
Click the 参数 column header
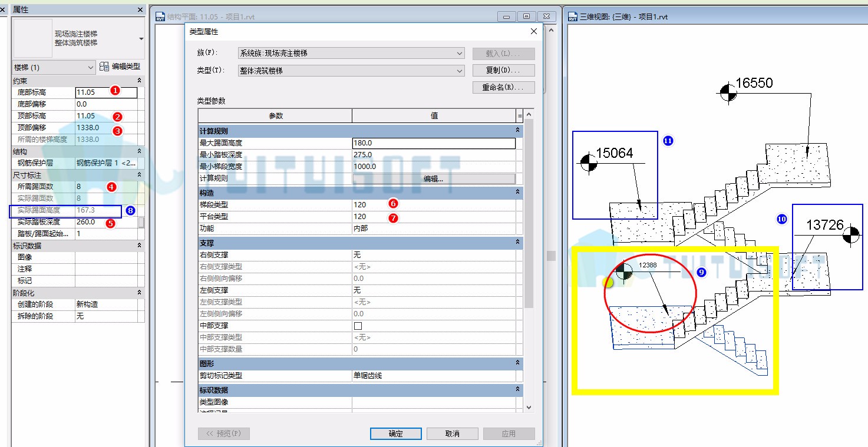[x=275, y=115]
